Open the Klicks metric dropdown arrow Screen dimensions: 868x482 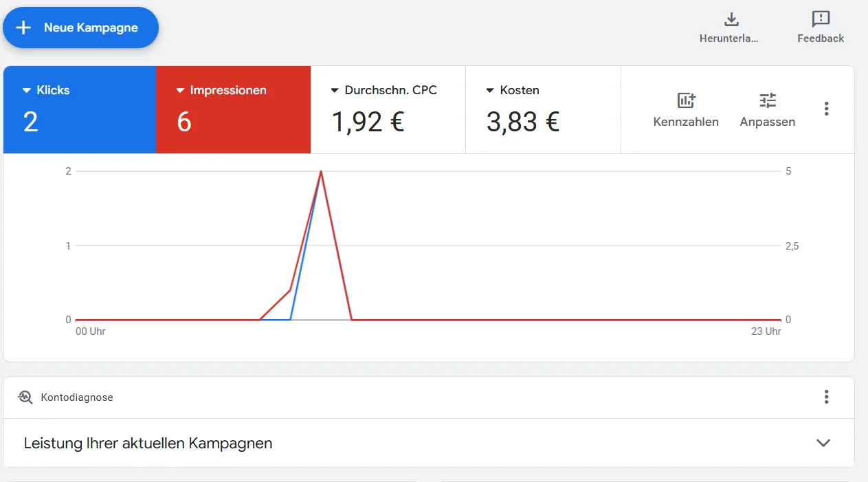click(x=27, y=90)
